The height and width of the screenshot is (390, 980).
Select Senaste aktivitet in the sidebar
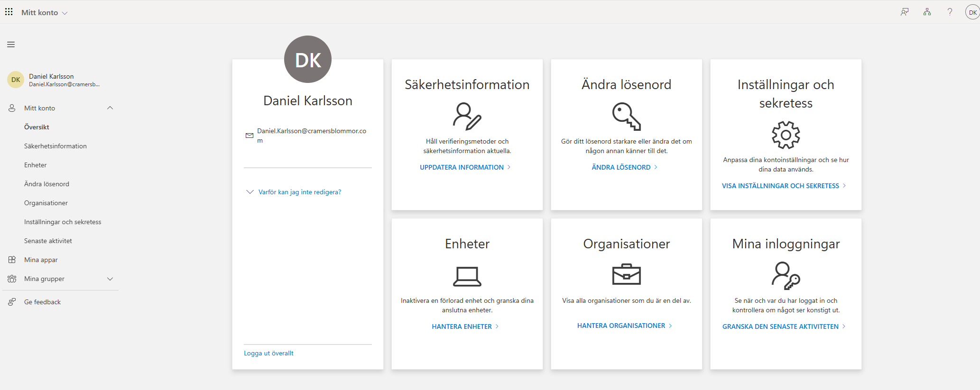click(48, 241)
